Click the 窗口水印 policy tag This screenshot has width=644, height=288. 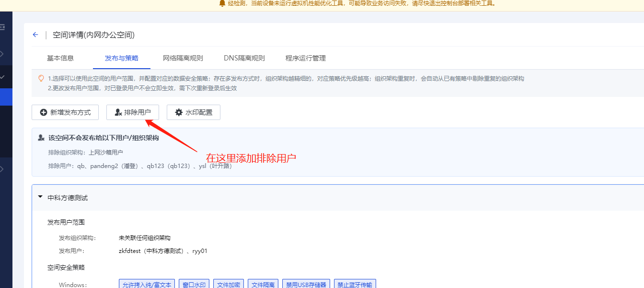click(x=194, y=284)
